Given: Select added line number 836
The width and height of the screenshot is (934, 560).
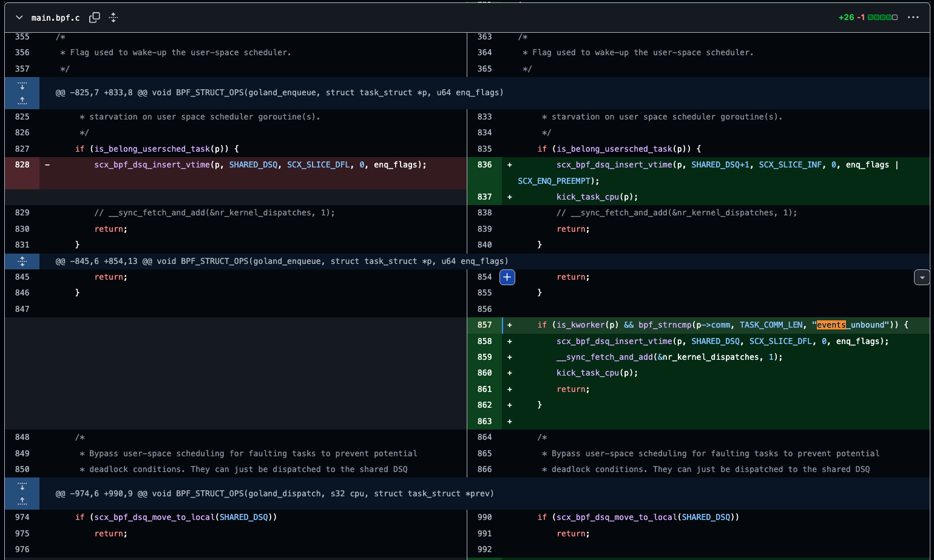Looking at the screenshot, I should [x=484, y=165].
